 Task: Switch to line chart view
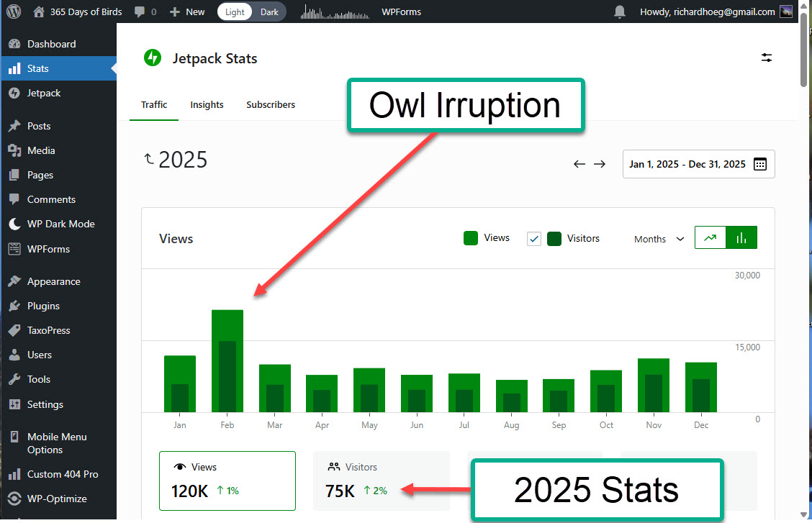(x=710, y=238)
